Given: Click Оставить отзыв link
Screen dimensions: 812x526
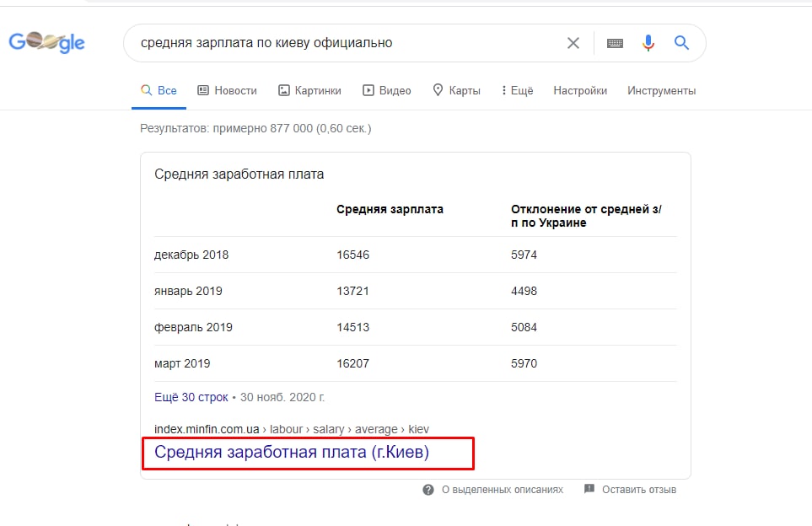Looking at the screenshot, I should tap(639, 490).
